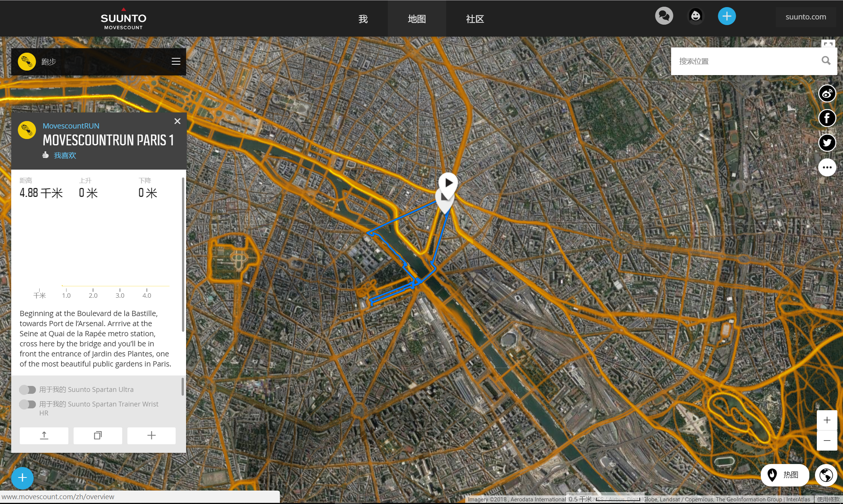Click the description panel scrollbar
The width and height of the screenshot is (843, 504).
click(x=183, y=254)
